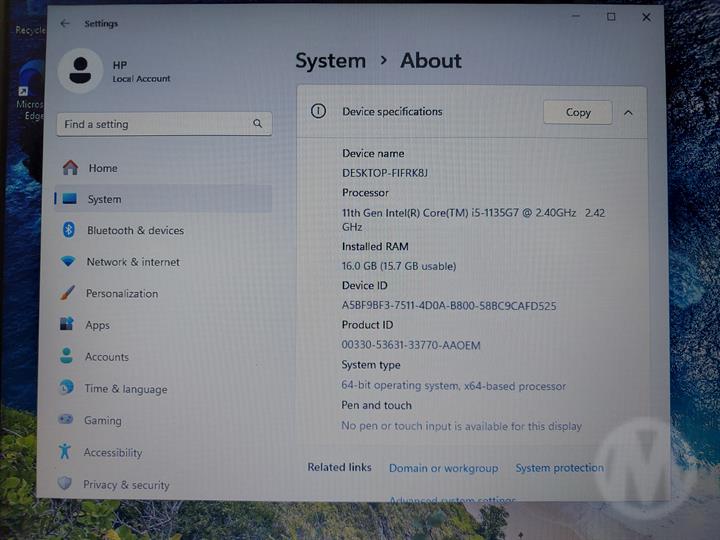
Task: Open the Gaming settings section
Action: (102, 421)
